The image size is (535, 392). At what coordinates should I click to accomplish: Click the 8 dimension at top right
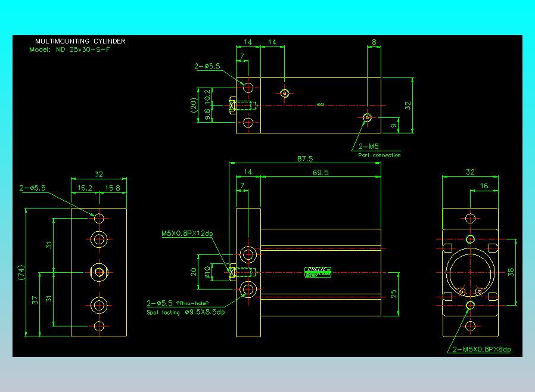374,42
